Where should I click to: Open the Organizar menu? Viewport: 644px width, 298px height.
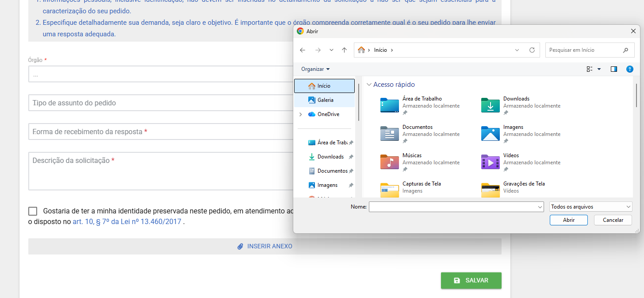pos(315,69)
